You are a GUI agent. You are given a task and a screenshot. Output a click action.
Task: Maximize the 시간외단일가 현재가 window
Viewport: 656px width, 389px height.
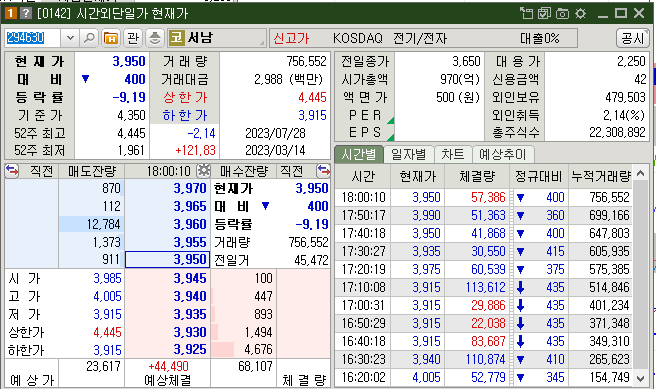(x=620, y=13)
